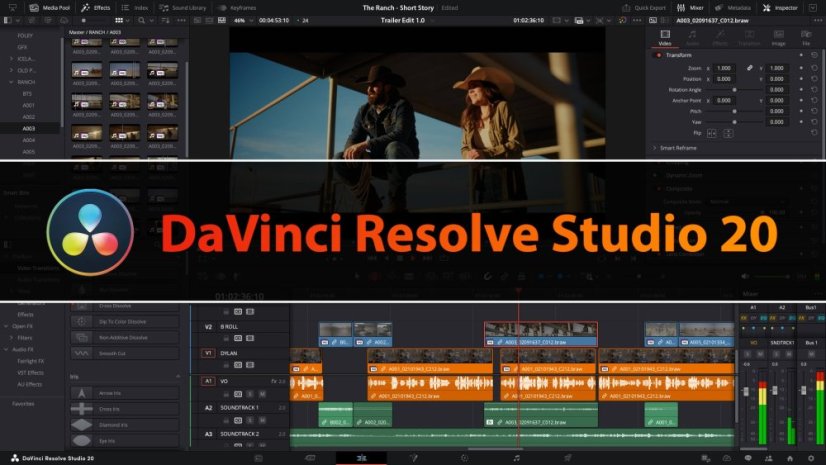Image resolution: width=826 pixels, height=465 pixels.
Task: Select the Smooth Cut transition
Action: (x=125, y=353)
